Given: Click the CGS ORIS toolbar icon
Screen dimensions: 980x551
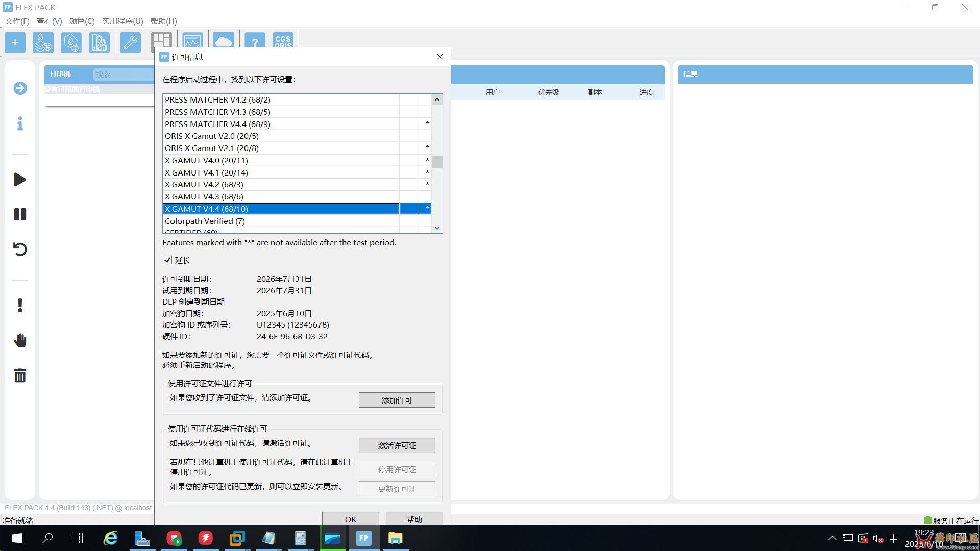Looking at the screenshot, I should [283, 40].
